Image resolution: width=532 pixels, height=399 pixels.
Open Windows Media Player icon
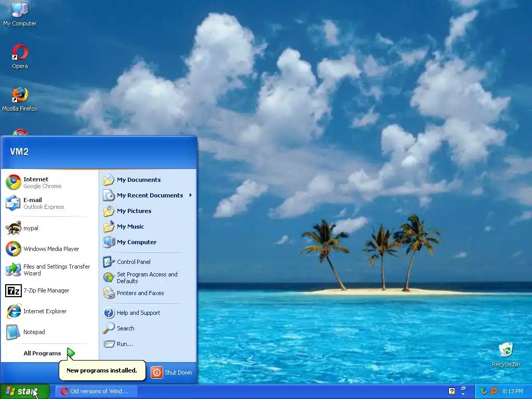click(x=13, y=249)
